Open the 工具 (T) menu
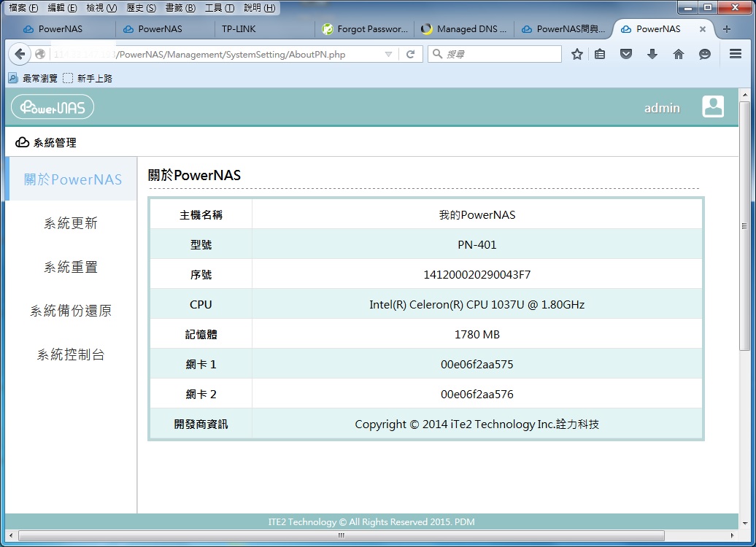 point(220,8)
